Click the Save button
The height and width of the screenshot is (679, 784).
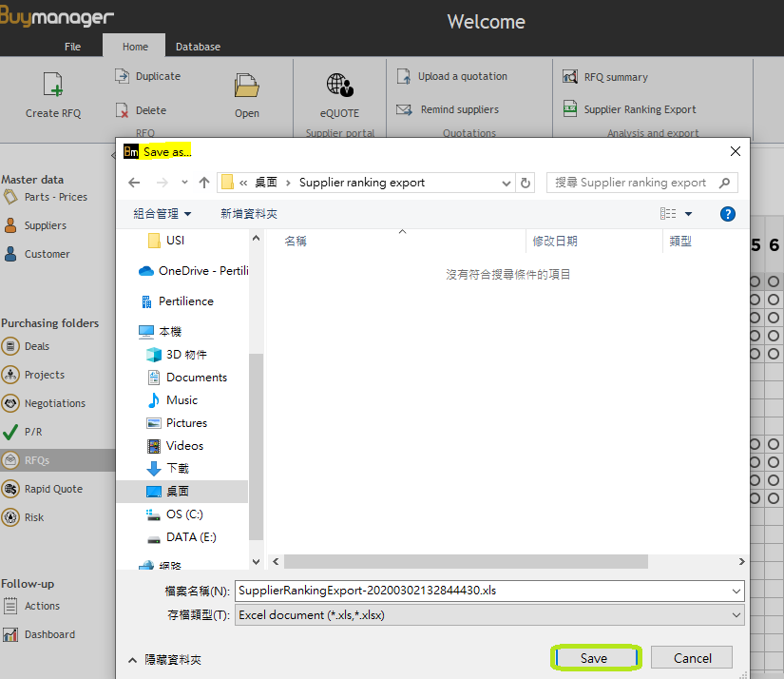(x=594, y=658)
